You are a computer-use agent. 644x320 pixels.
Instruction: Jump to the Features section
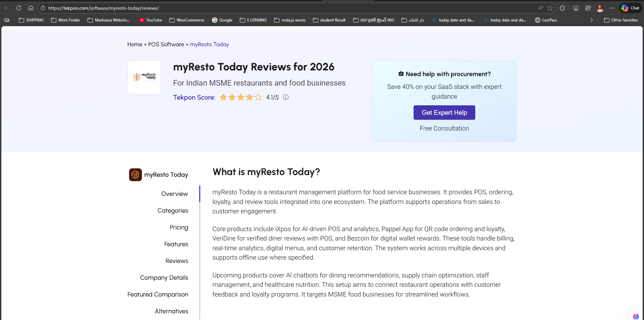tap(176, 244)
